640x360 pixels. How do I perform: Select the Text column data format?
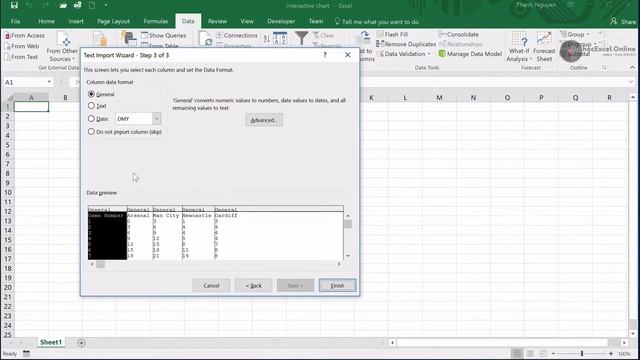click(91, 106)
